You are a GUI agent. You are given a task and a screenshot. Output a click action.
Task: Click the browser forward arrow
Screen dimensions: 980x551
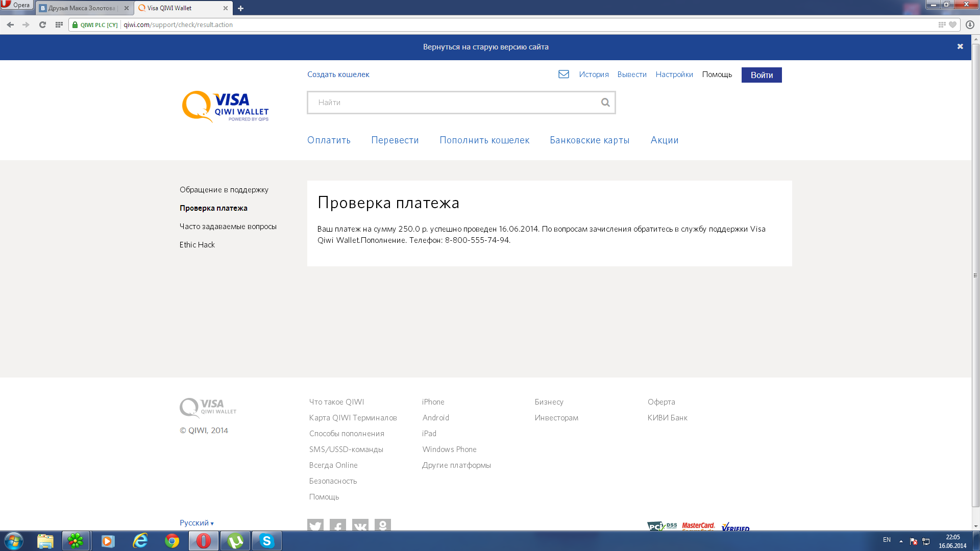click(x=26, y=24)
